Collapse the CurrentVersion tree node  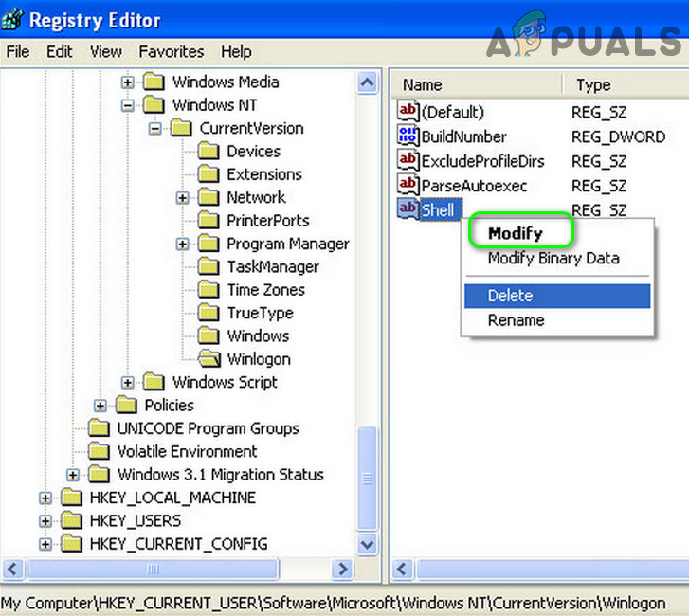154,129
